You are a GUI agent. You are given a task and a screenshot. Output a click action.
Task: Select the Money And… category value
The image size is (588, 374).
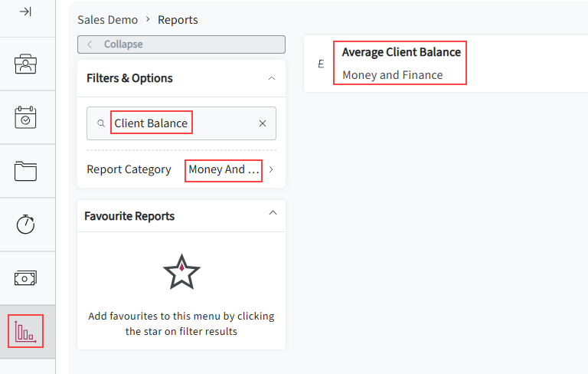click(x=224, y=169)
